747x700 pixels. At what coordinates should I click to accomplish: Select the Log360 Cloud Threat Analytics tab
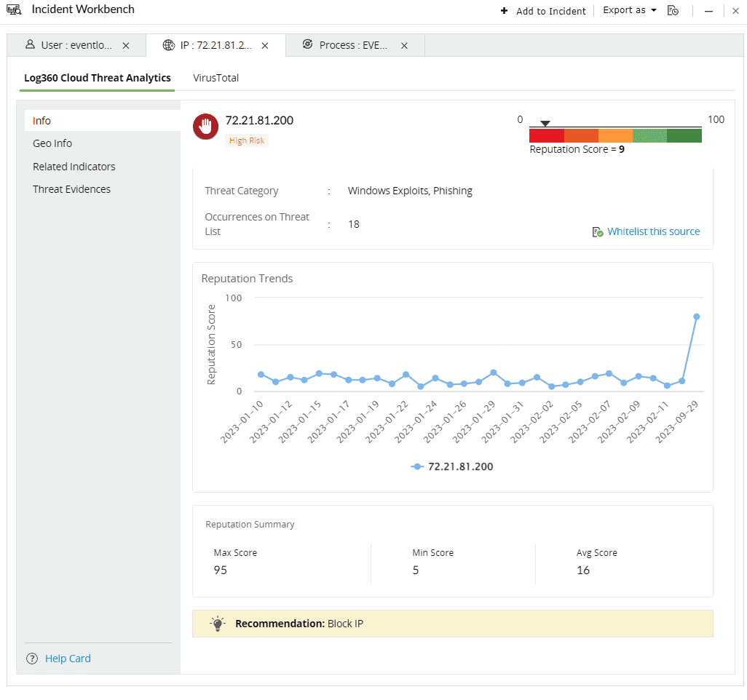pyautogui.click(x=97, y=78)
